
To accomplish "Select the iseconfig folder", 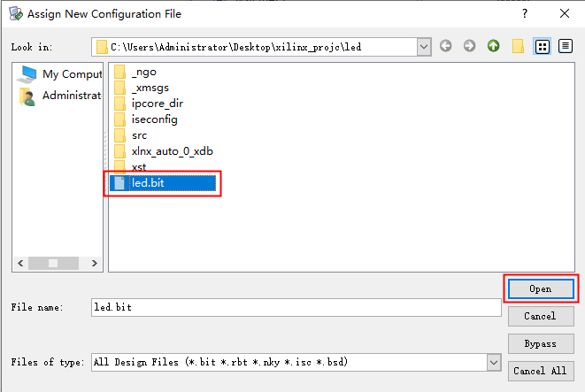I will 153,119.
